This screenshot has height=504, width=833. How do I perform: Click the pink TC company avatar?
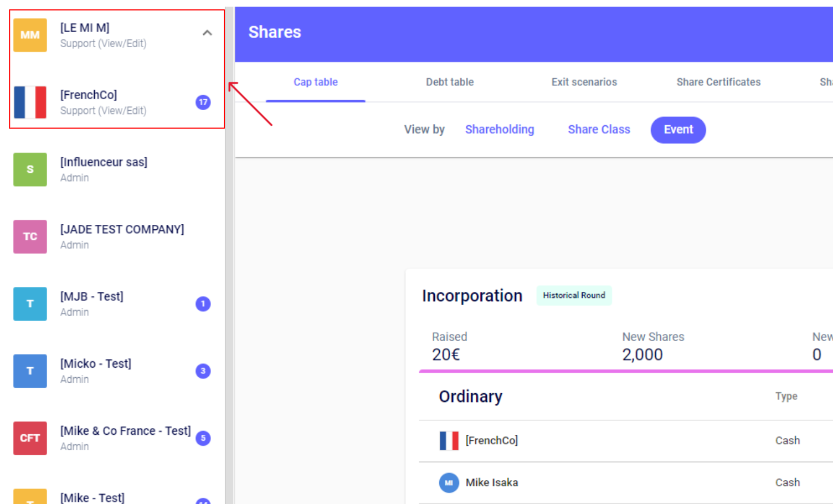[30, 236]
